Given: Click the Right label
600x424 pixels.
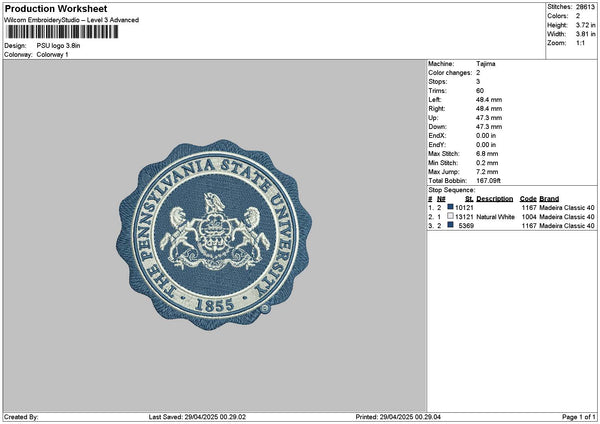Looking at the screenshot, I should 437,109.
